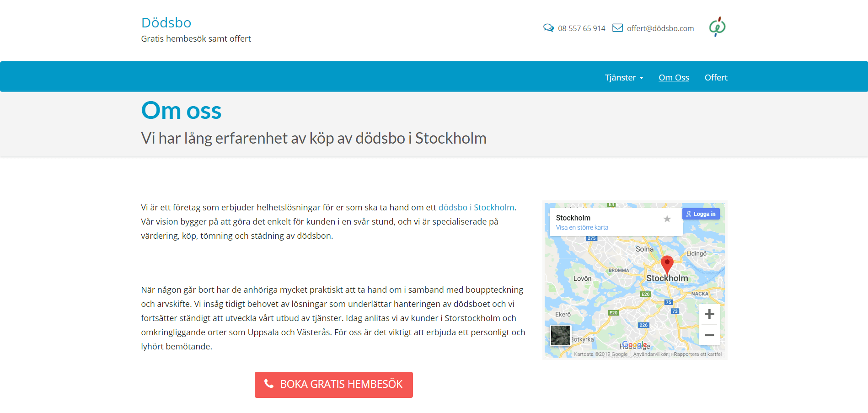Expand the Tjänster dropdown menu
Image resolution: width=868 pixels, height=413 pixels.
(x=624, y=78)
